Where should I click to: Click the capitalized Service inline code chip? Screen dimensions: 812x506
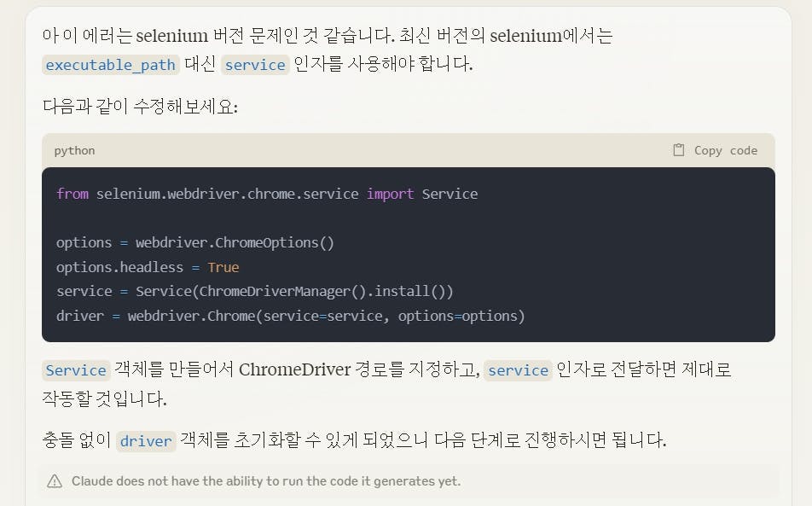(x=76, y=370)
